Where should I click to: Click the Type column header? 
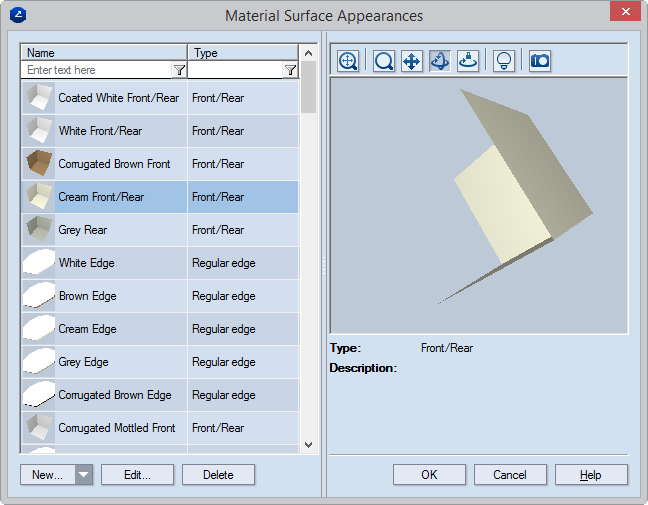[x=243, y=53]
